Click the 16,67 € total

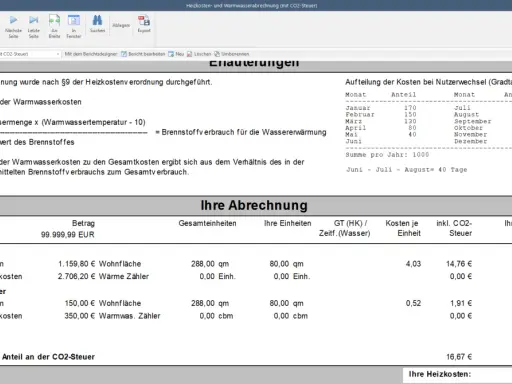point(459,357)
